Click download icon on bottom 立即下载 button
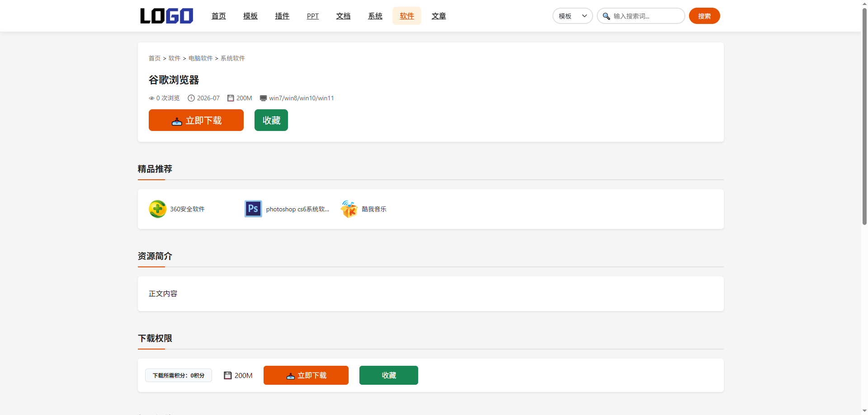 (x=291, y=376)
